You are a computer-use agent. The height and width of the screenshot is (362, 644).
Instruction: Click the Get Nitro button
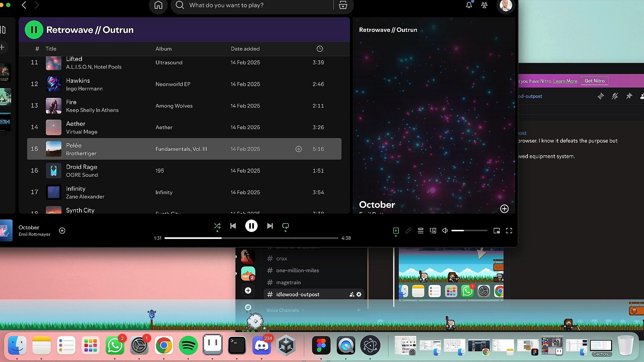(594, 81)
